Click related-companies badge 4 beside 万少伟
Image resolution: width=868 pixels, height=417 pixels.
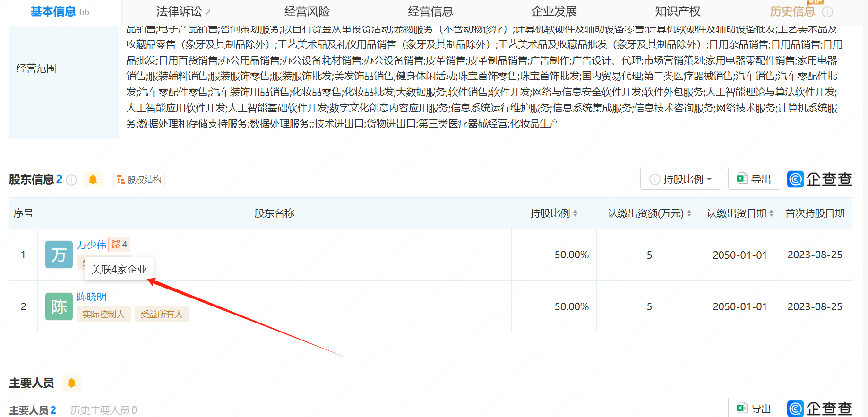[x=119, y=244]
